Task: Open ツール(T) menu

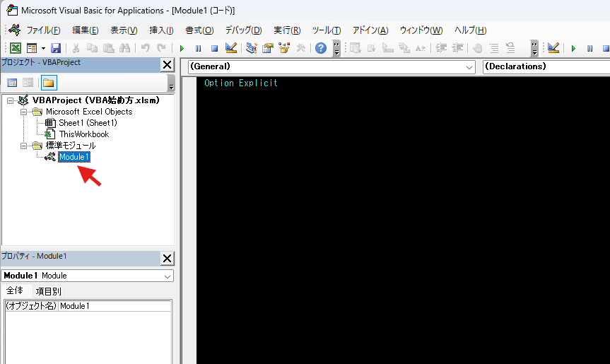Action: click(327, 30)
